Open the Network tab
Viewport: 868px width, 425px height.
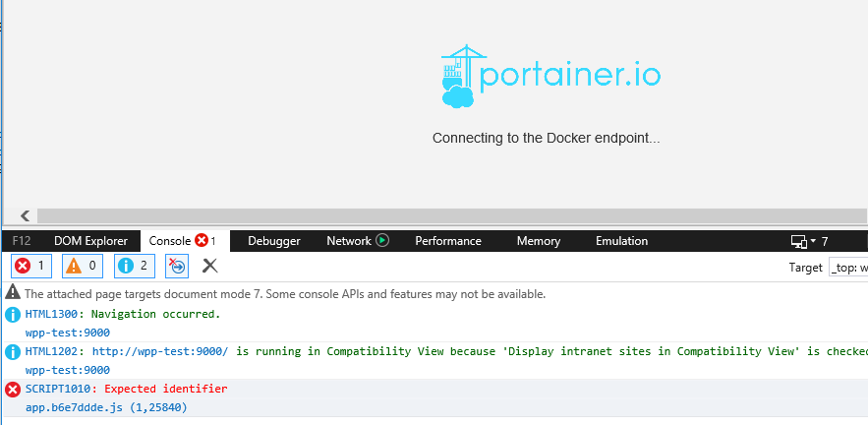point(349,241)
